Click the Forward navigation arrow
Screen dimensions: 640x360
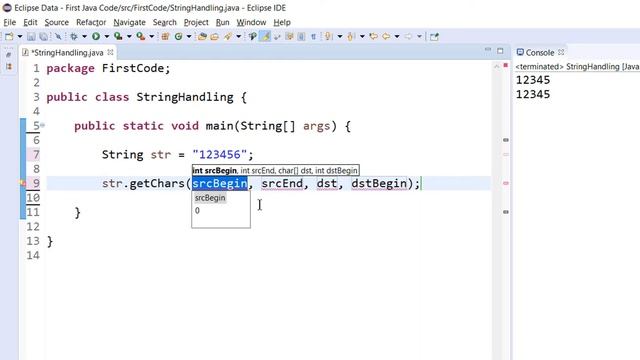[x=408, y=37]
